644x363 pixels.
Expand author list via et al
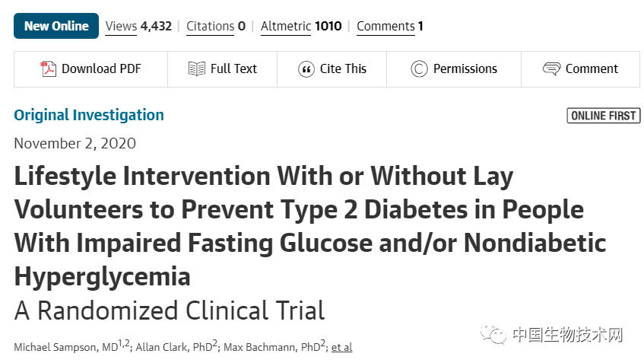point(341,347)
